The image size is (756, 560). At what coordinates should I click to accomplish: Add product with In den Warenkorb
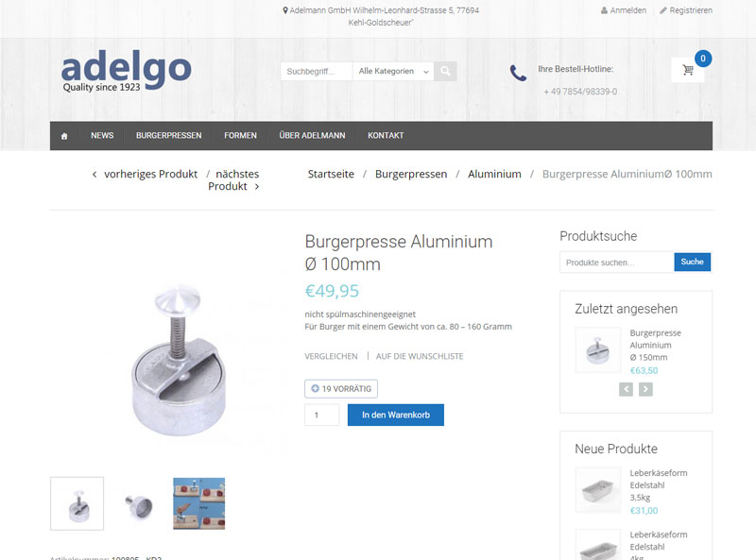pyautogui.click(x=396, y=415)
